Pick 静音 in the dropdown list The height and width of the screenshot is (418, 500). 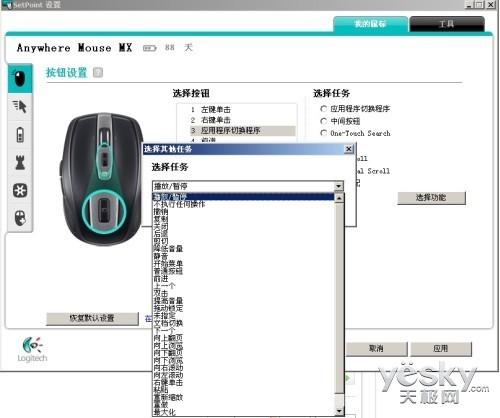[x=243, y=256]
